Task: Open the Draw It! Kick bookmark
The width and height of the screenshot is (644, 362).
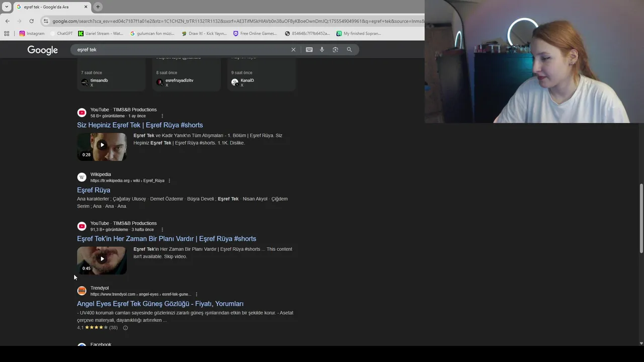Action: pyautogui.click(x=204, y=34)
